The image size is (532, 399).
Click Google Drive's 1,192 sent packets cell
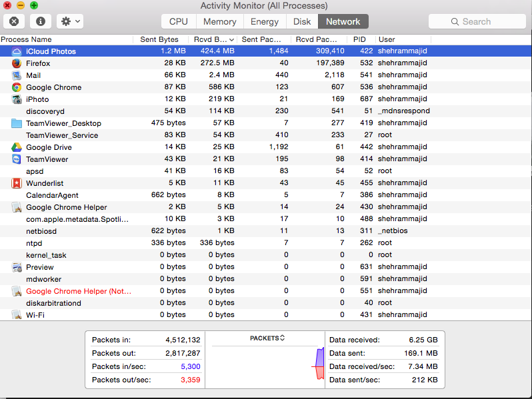[278, 147]
